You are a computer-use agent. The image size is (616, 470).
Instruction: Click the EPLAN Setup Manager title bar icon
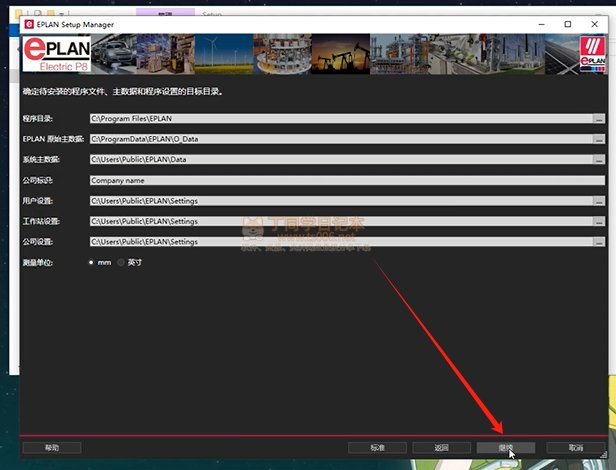tap(27, 23)
